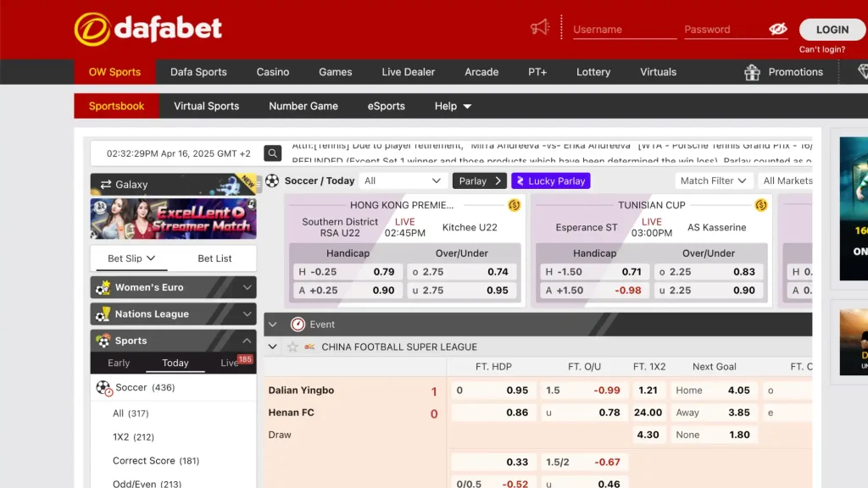
Task: Click the Lucky Parlay button
Action: [551, 181]
